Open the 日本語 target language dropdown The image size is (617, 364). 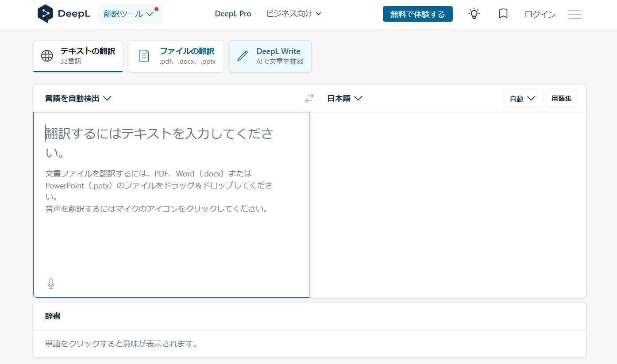345,98
